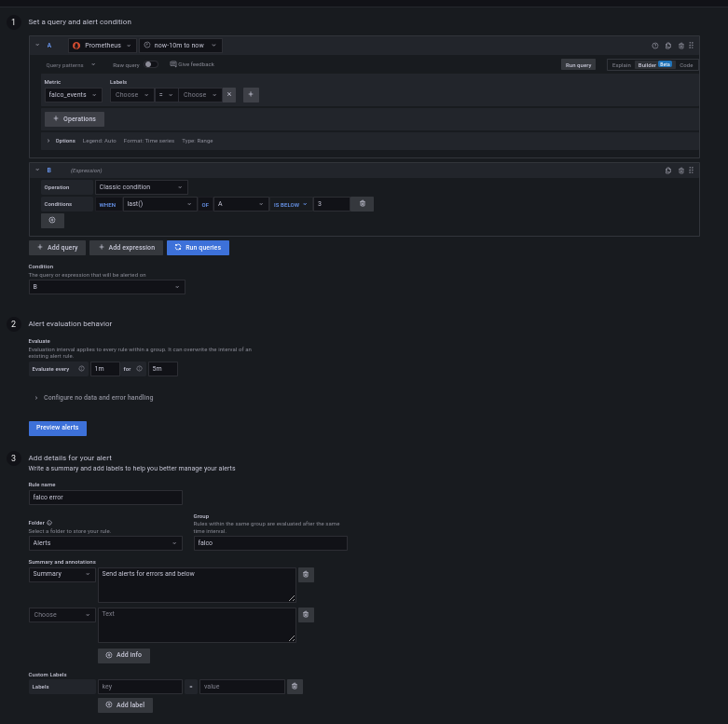
Task: Collapse query A with its chevron
Action: click(x=37, y=45)
